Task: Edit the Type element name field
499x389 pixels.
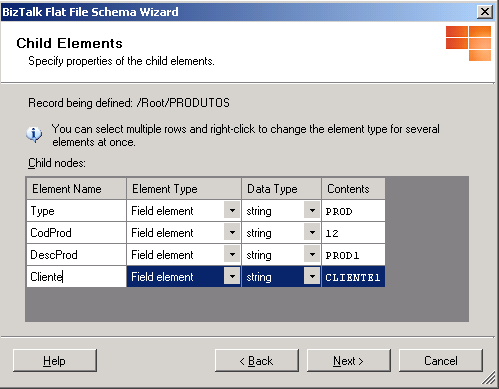Action: pyautogui.click(x=76, y=211)
